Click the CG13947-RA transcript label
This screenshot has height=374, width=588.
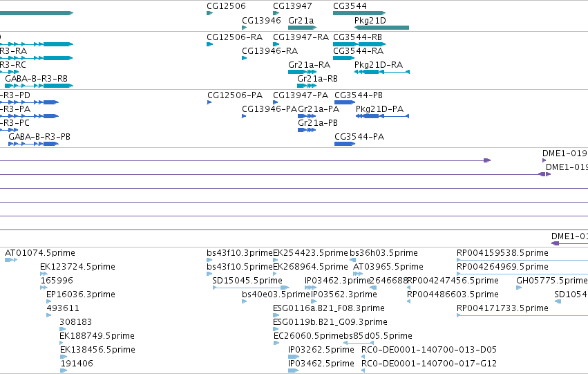coord(301,37)
